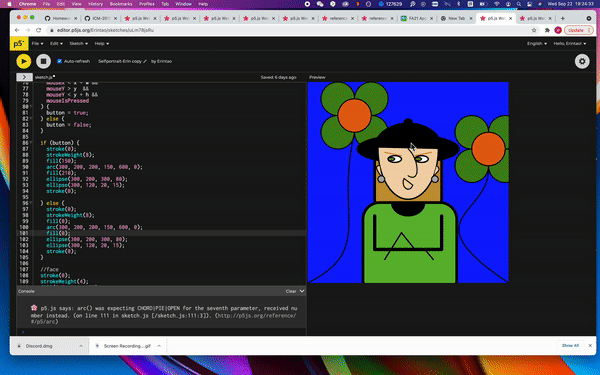Open the Apple menu
The width and height of the screenshot is (600, 375).
point(9,4)
